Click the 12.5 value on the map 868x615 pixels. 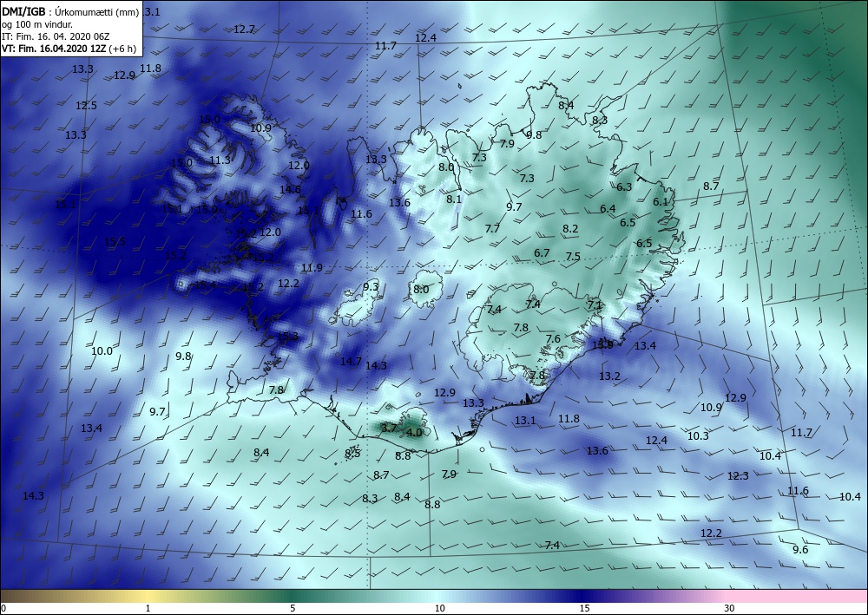[x=86, y=105]
